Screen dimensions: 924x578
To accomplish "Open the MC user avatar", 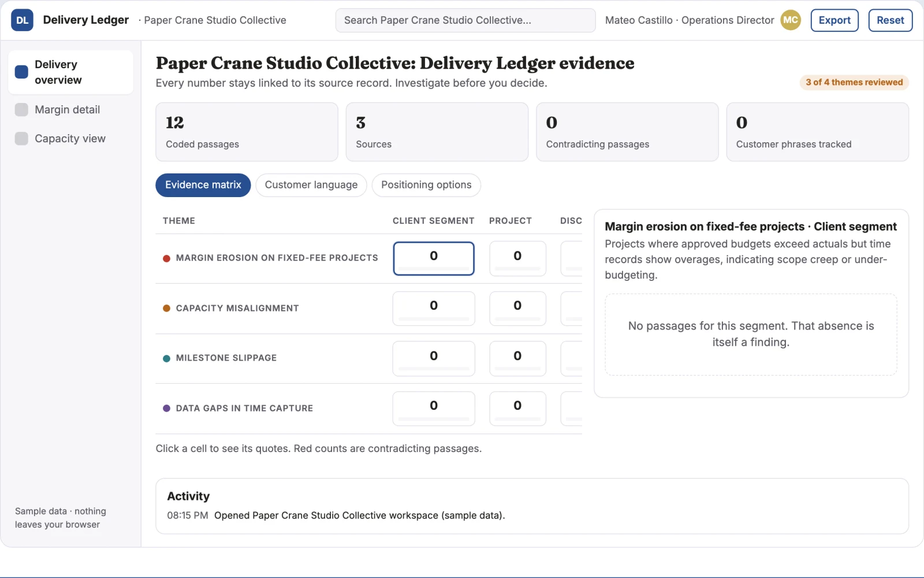I will click(x=791, y=20).
